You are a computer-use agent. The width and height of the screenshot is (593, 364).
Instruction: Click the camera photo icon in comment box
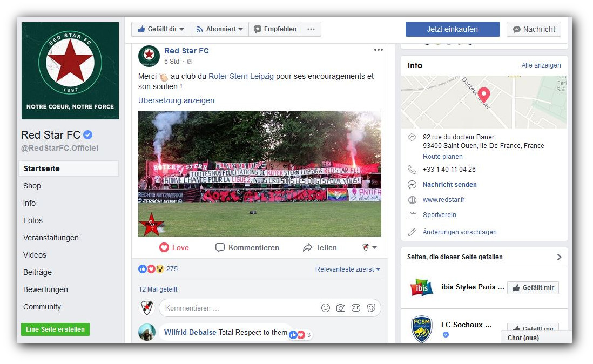(341, 308)
